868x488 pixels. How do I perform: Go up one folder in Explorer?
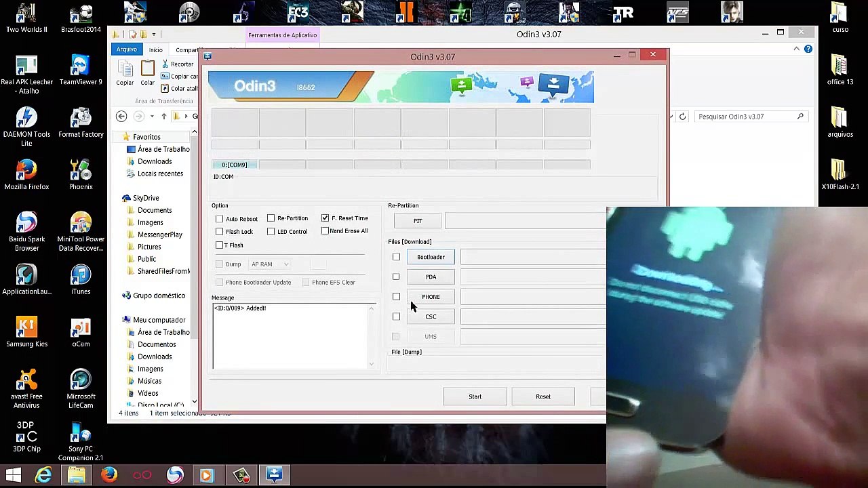(x=163, y=117)
